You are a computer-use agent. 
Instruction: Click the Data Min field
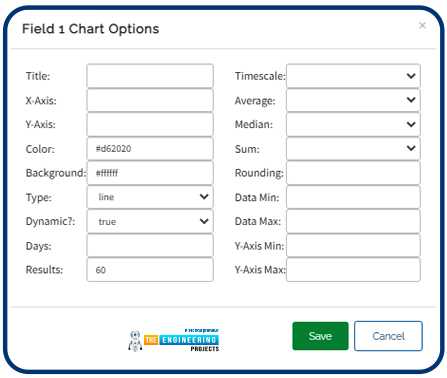click(353, 197)
